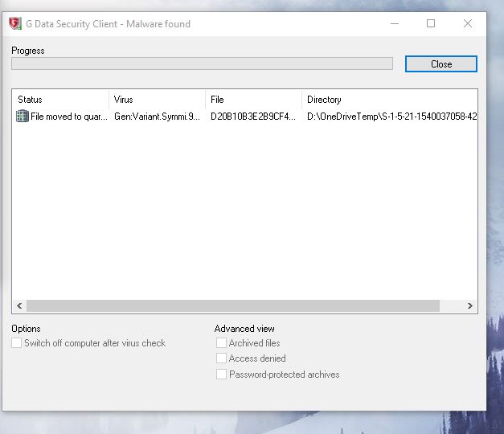Viewport: 504px width, 434px height.
Task: Toggle Switch off computer after virus check
Action: coord(18,343)
